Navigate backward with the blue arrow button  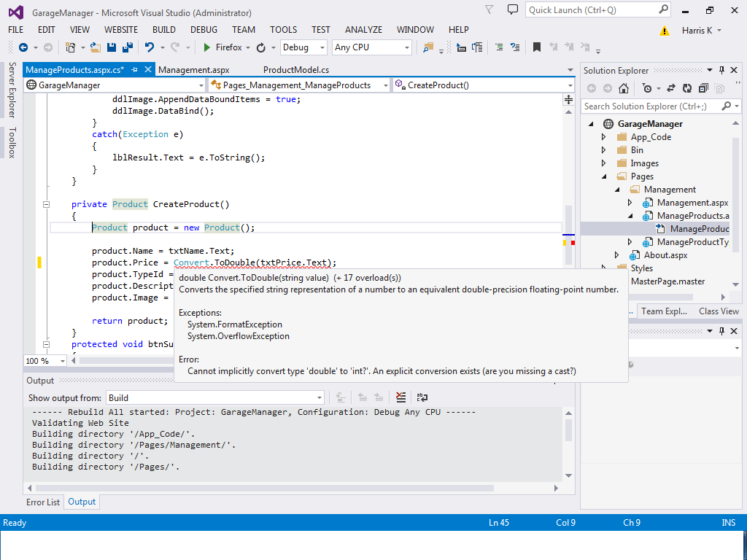pos(23,47)
